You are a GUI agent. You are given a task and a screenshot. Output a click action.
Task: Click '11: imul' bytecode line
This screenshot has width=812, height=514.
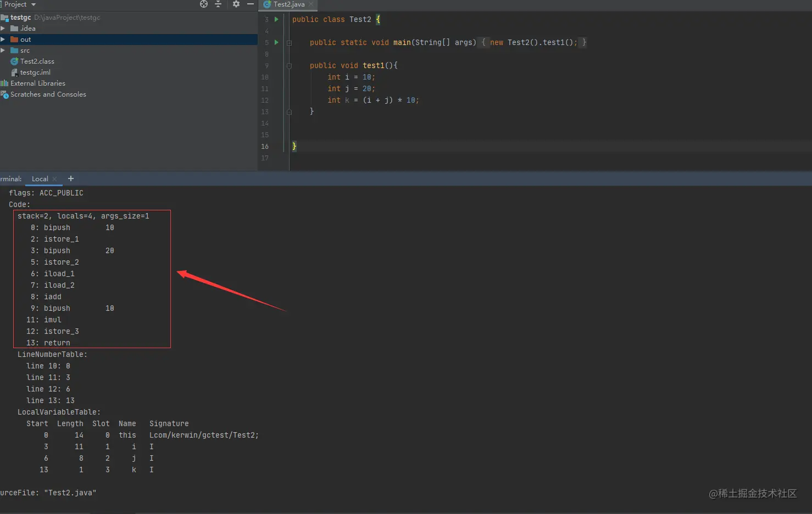click(x=44, y=320)
